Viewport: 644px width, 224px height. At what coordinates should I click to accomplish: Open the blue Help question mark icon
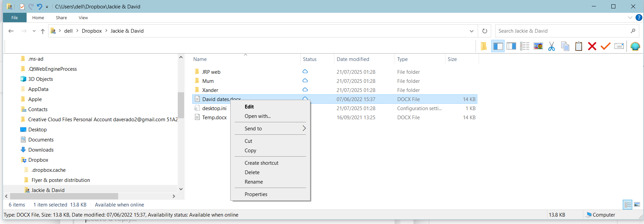[x=639, y=18]
